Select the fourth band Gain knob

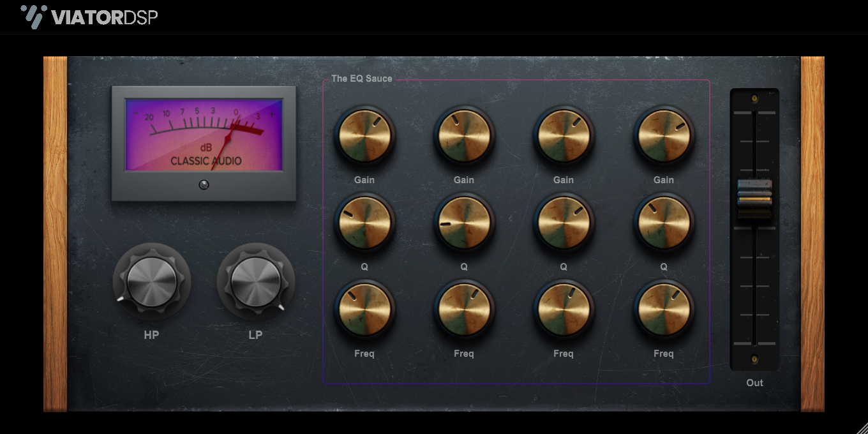(664, 136)
